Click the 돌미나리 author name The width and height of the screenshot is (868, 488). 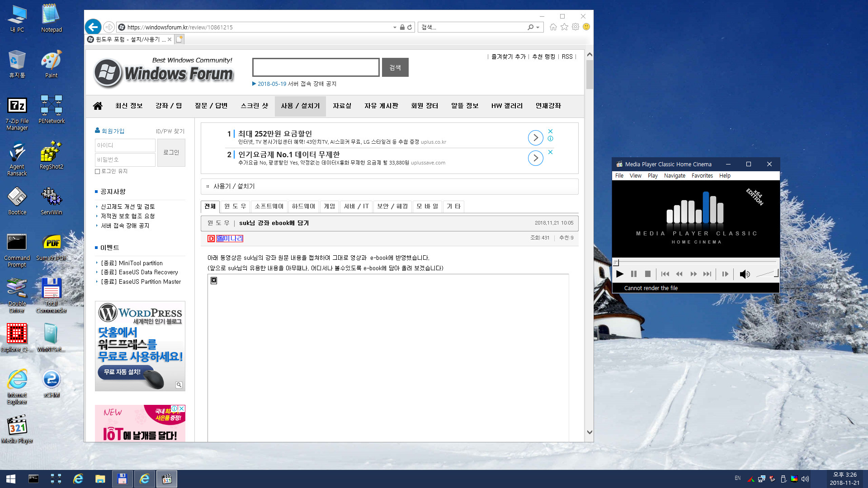[x=230, y=238]
